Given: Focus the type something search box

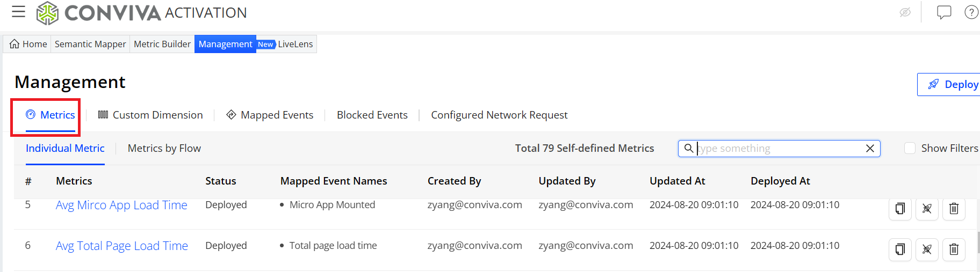Looking at the screenshot, I should [x=779, y=149].
